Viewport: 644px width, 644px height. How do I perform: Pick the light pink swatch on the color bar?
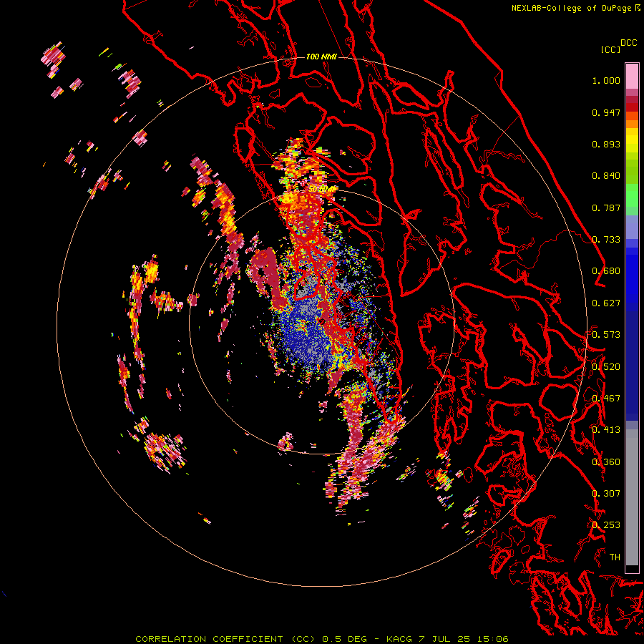[632, 77]
